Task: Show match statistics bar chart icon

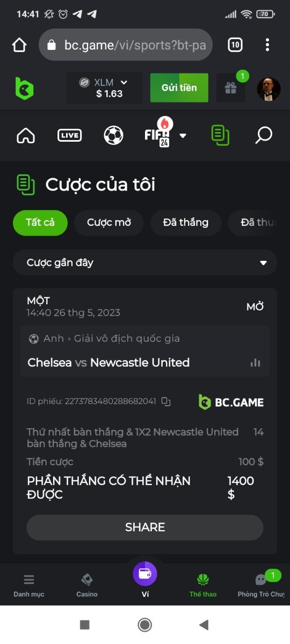Action: 255,363
